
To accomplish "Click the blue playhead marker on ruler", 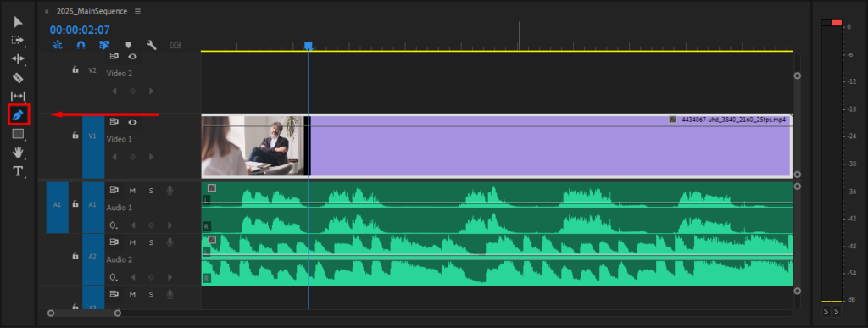I will [309, 46].
